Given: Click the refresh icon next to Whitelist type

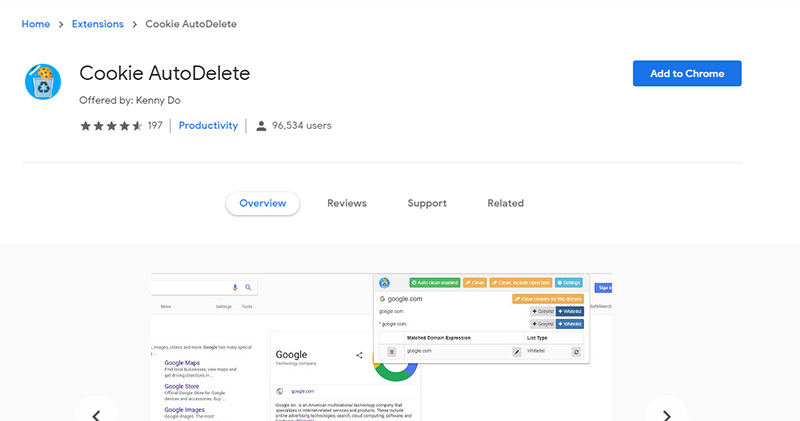Looking at the screenshot, I should click(x=576, y=352).
